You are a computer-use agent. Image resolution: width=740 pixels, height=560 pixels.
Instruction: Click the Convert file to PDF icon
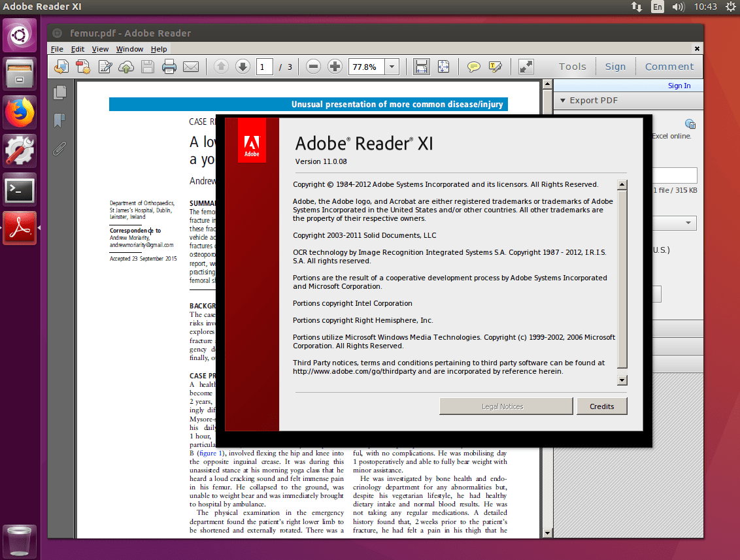coord(83,67)
